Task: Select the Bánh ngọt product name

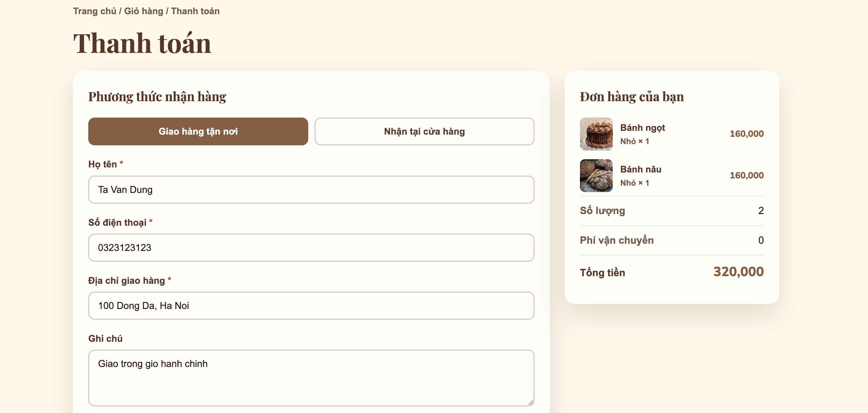Action: (643, 128)
